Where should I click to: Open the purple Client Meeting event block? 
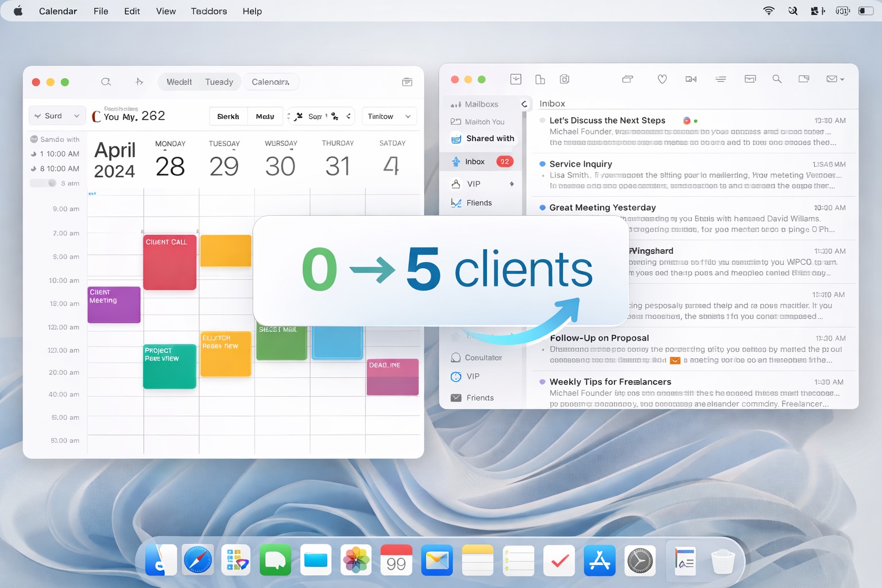coord(114,305)
